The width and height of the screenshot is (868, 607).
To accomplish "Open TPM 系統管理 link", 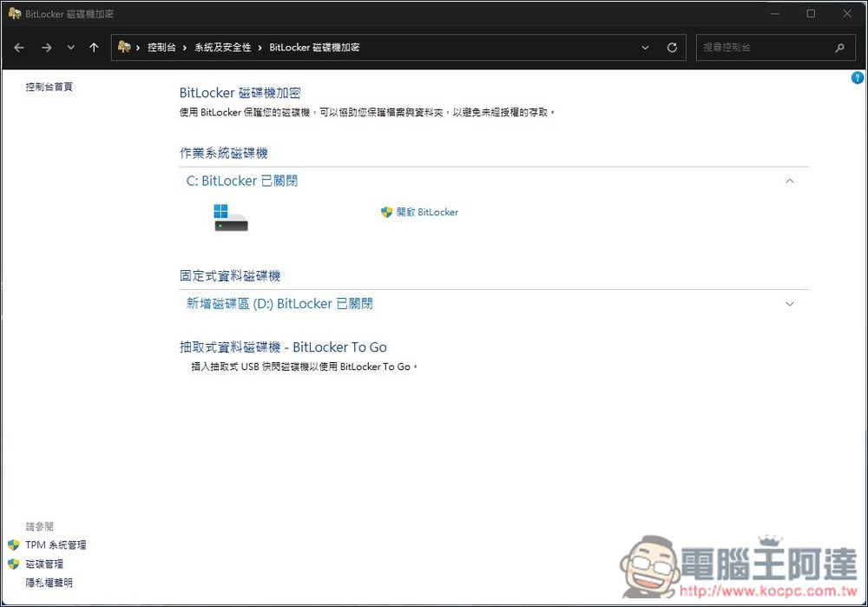I will (x=56, y=545).
